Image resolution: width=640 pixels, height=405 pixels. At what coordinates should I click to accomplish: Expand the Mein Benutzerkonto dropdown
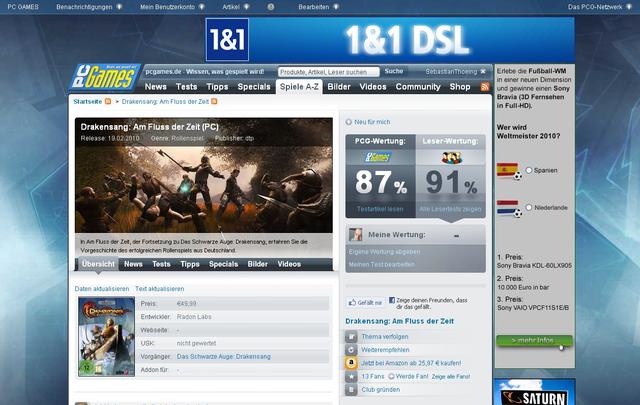[201, 7]
